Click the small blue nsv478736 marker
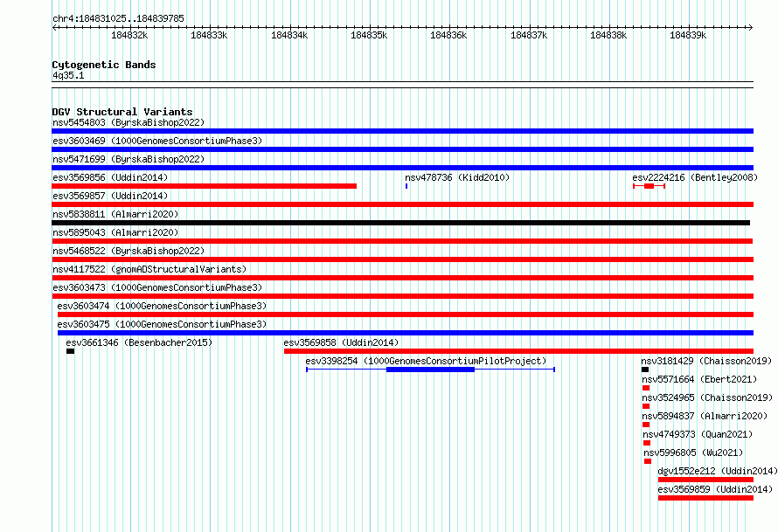Viewport: 778px width, 532px height. 406,186
